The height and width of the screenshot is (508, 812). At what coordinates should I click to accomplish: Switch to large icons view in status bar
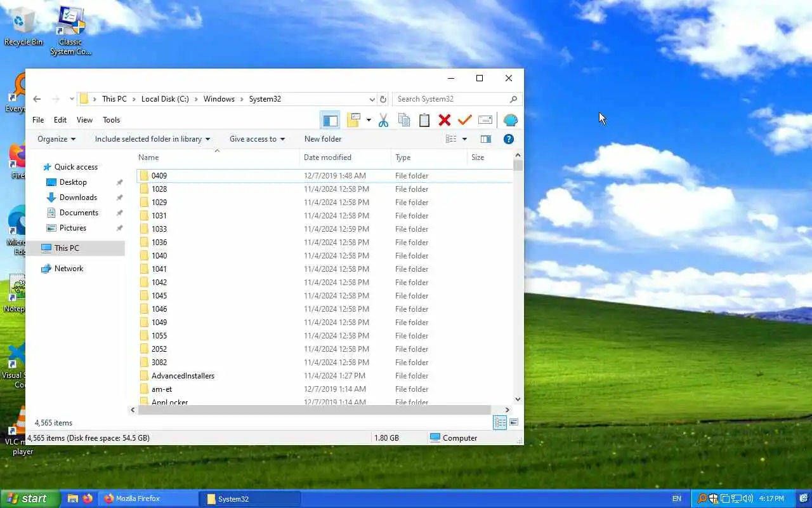pos(514,422)
